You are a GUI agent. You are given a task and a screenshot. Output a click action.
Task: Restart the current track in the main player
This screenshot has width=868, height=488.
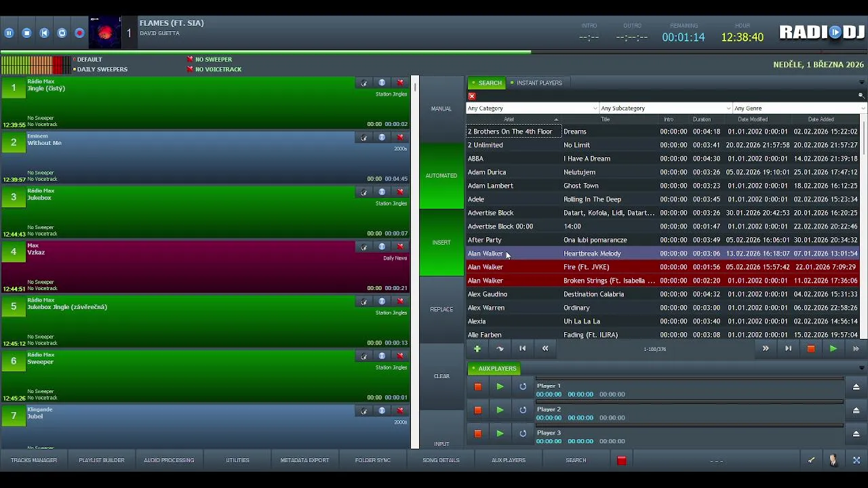pos(44,33)
